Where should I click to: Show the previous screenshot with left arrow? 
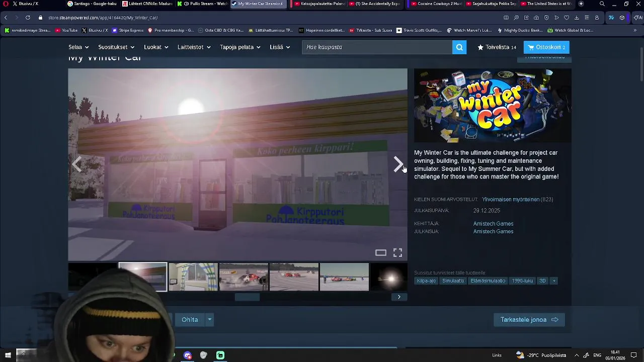77,164
